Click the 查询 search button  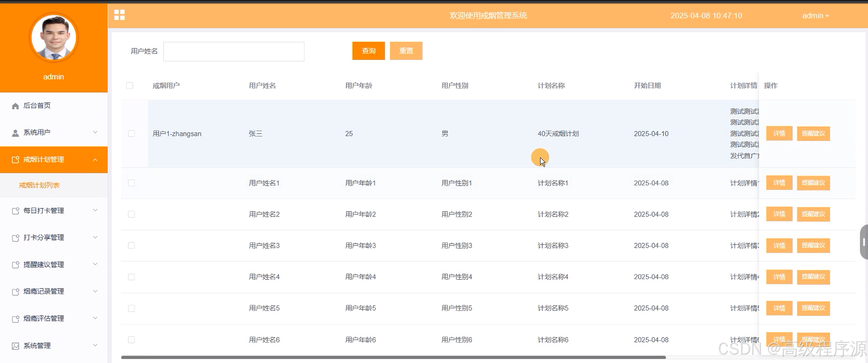pos(368,51)
